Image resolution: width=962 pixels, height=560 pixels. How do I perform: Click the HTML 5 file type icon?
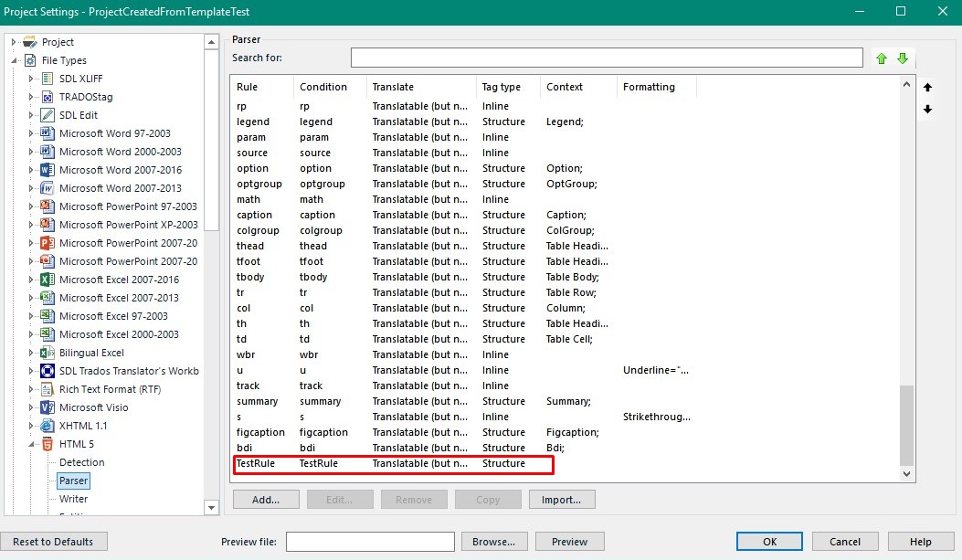48,444
